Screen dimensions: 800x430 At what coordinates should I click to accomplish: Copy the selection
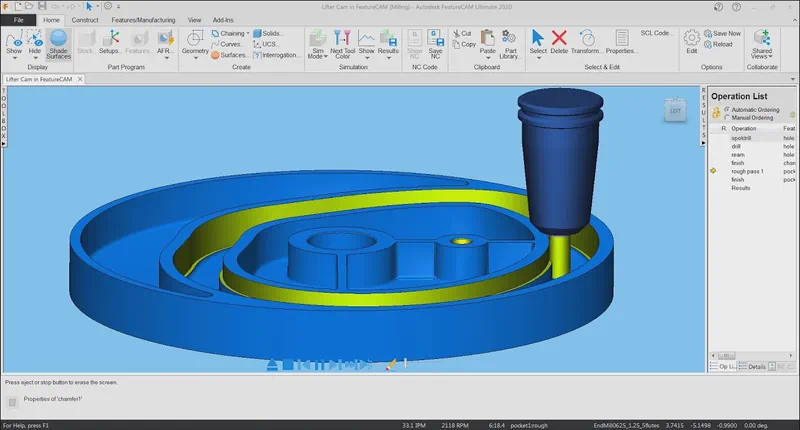click(x=464, y=44)
